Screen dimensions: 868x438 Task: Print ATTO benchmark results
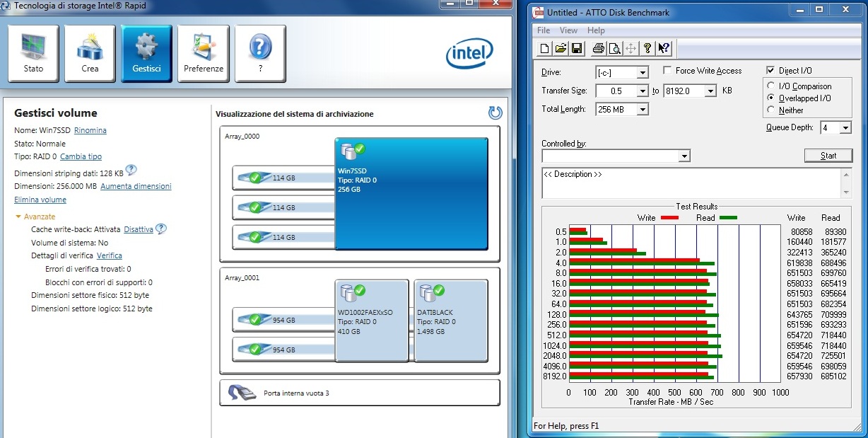tap(598, 49)
